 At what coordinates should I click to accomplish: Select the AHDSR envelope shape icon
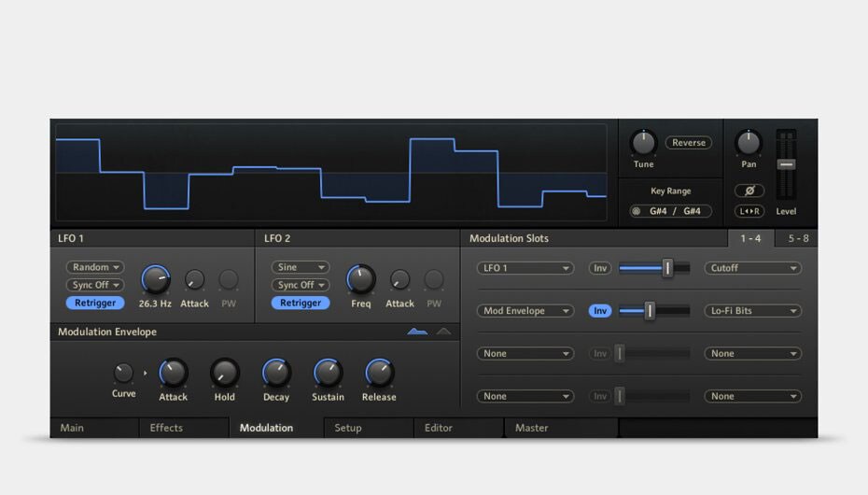point(417,332)
